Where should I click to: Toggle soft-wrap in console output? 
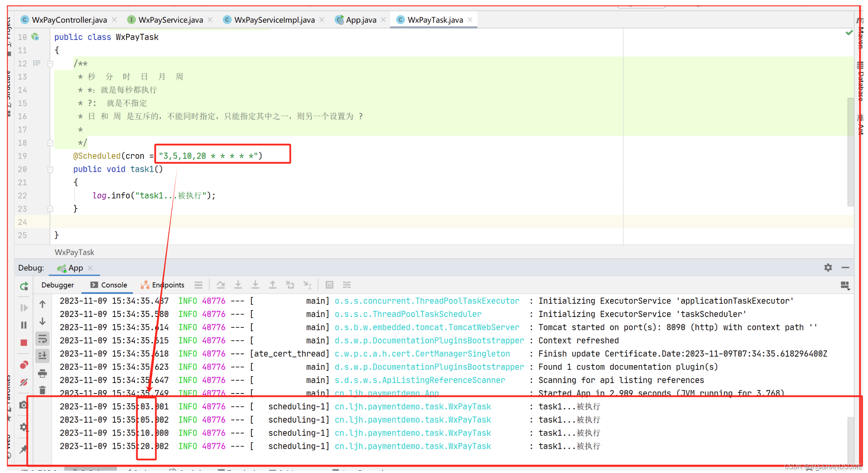tap(43, 339)
